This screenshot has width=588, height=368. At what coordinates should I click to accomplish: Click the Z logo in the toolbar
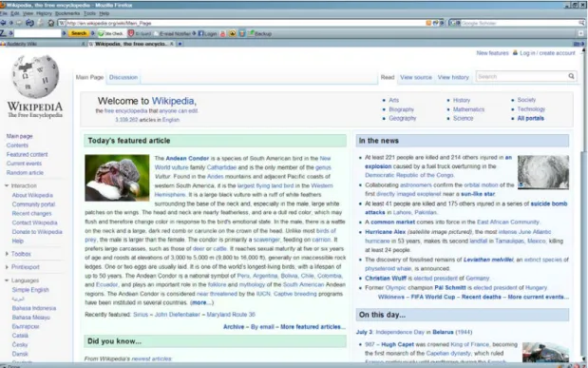pos(3,33)
